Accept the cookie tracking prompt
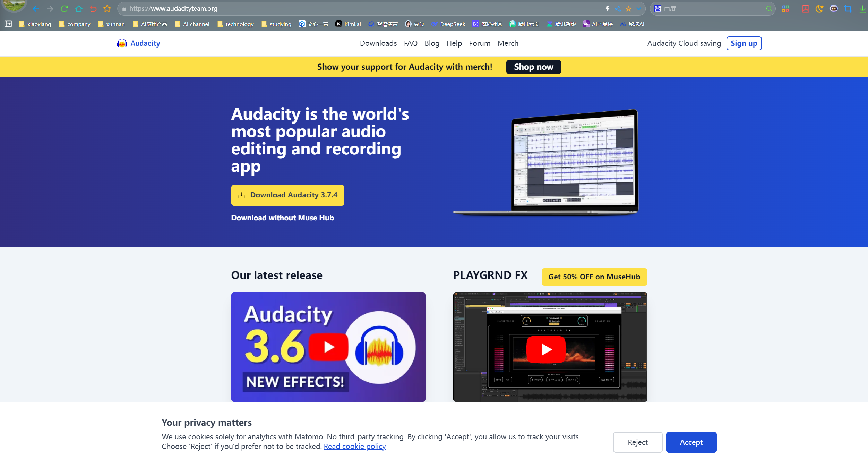Image resolution: width=868 pixels, height=467 pixels. click(691, 442)
